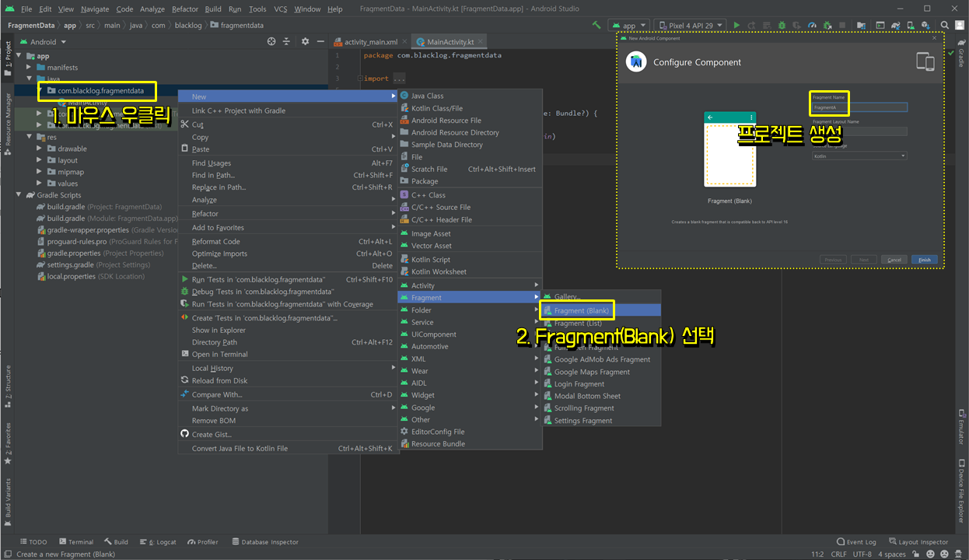Choose Android Resource File entry
The width and height of the screenshot is (969, 560).
point(470,121)
